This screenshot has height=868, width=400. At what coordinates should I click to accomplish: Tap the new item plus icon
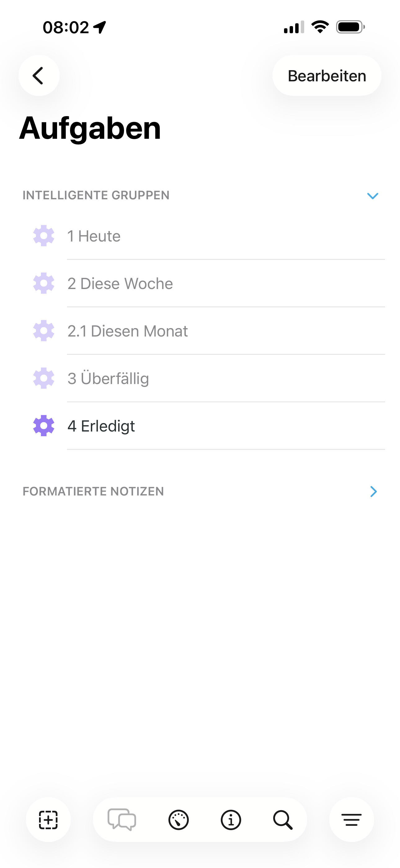click(x=48, y=820)
